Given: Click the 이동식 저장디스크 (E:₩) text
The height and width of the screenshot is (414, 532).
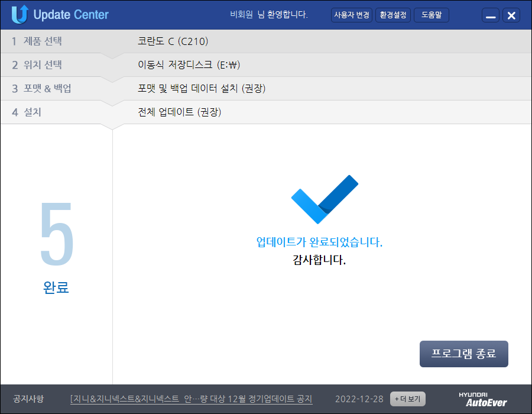Looking at the screenshot, I should (x=189, y=65).
